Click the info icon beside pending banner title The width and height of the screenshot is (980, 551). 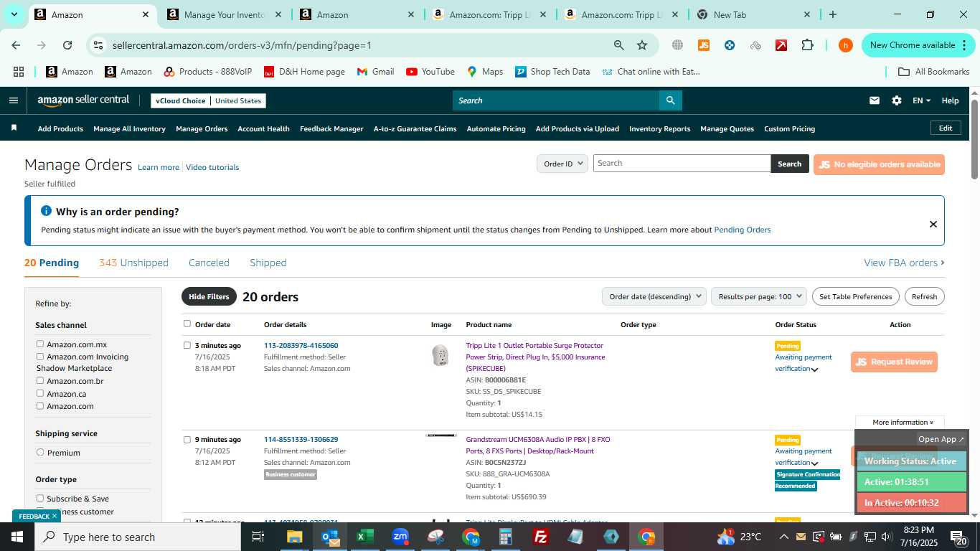46,211
